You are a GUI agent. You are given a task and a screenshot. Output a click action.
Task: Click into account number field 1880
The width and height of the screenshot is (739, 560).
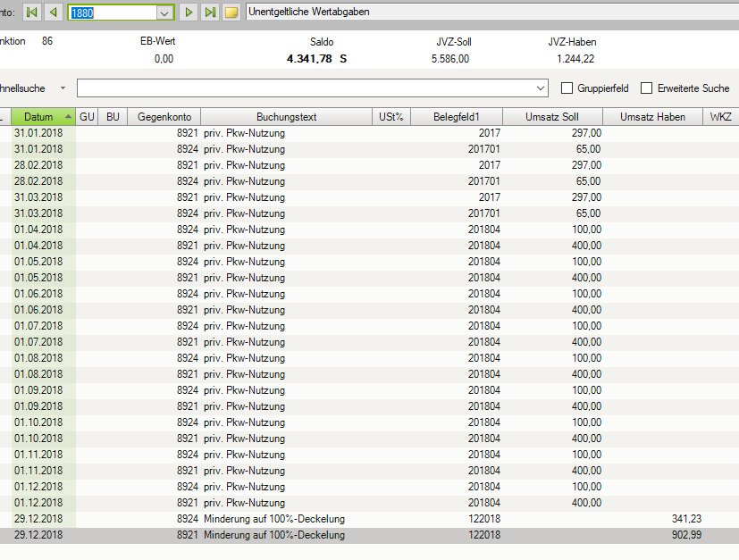point(113,13)
